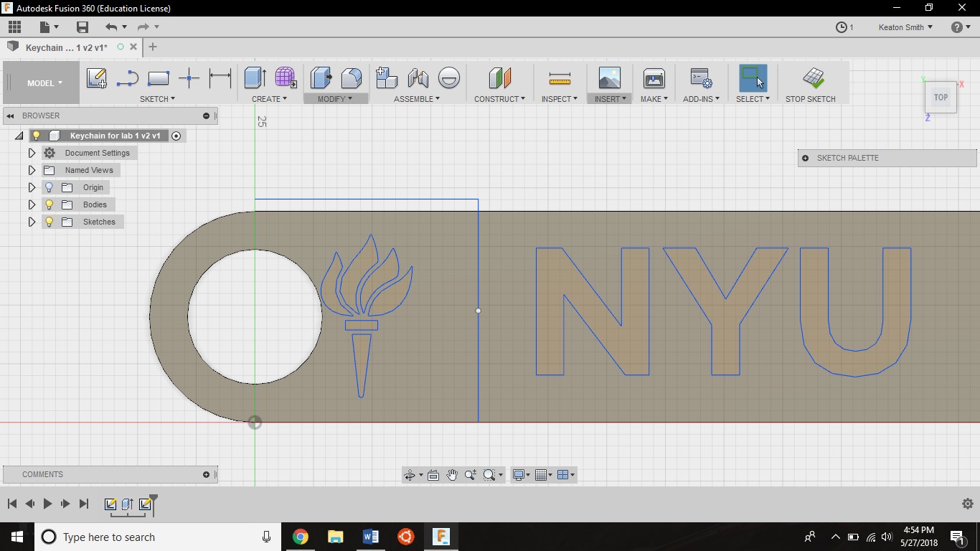Open the MODEL workspace dropdown

[44, 83]
